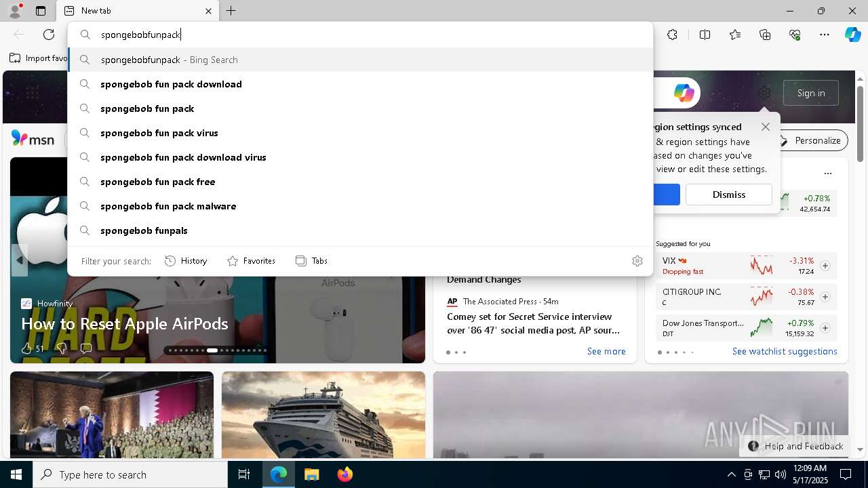Viewport: 868px width, 488px height.
Task: Open Windows Start menu
Action: click(16, 474)
